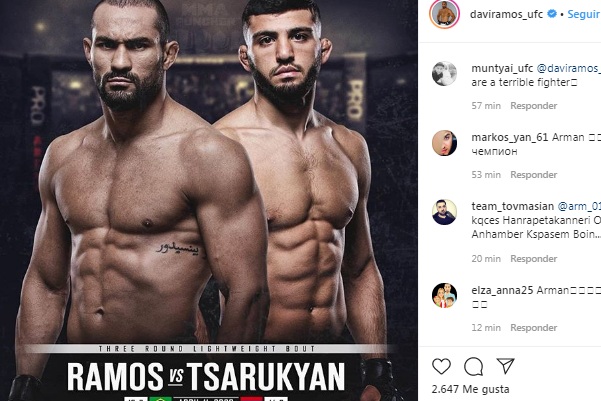Open elza_anna25 username link
The image size is (601, 401).
click(x=502, y=290)
